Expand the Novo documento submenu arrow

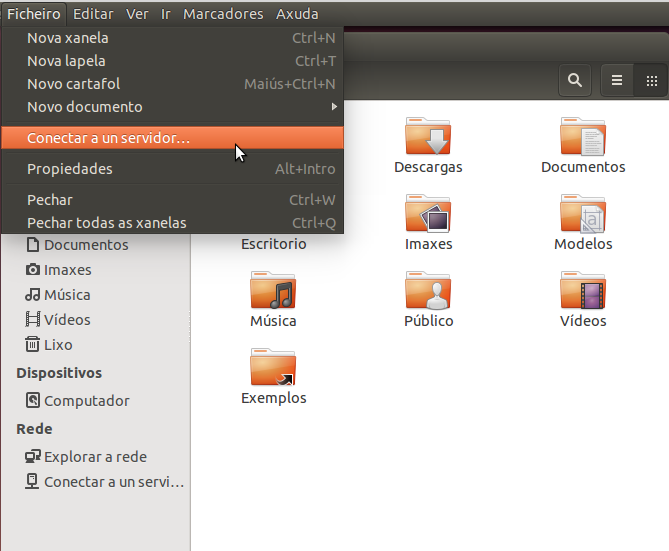(334, 107)
